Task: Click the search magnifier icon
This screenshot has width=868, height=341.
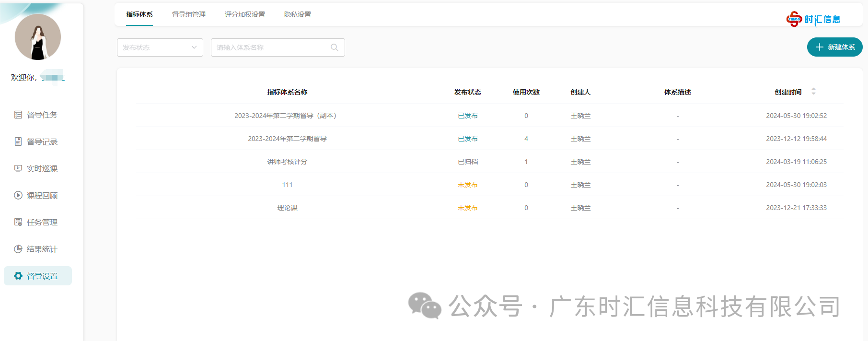Action: click(x=335, y=47)
